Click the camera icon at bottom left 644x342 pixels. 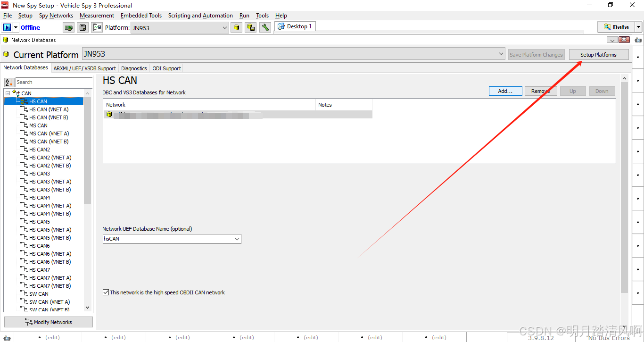(6, 338)
